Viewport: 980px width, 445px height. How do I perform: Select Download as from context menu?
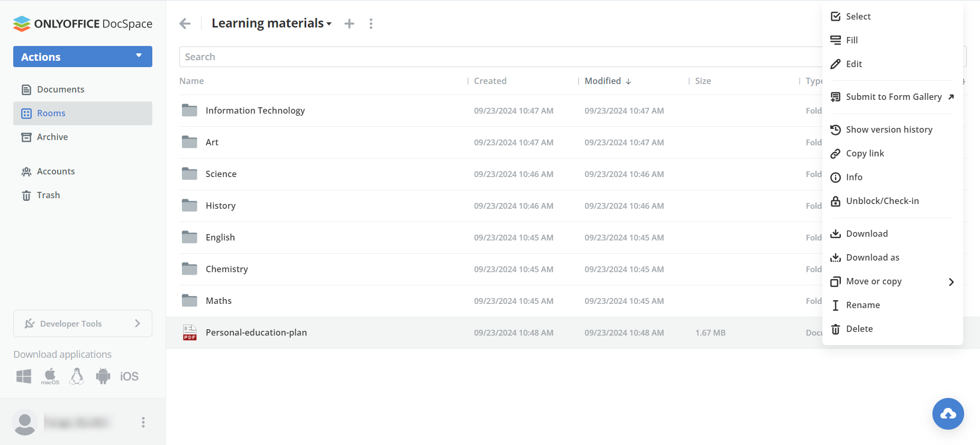[872, 257]
